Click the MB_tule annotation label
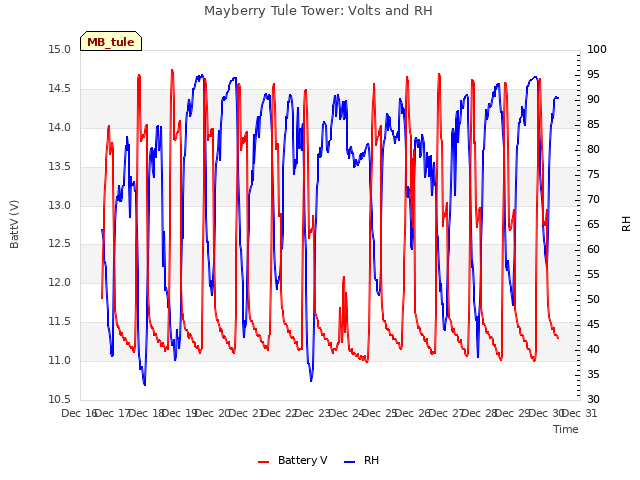640x480 pixels. pyautogui.click(x=111, y=41)
